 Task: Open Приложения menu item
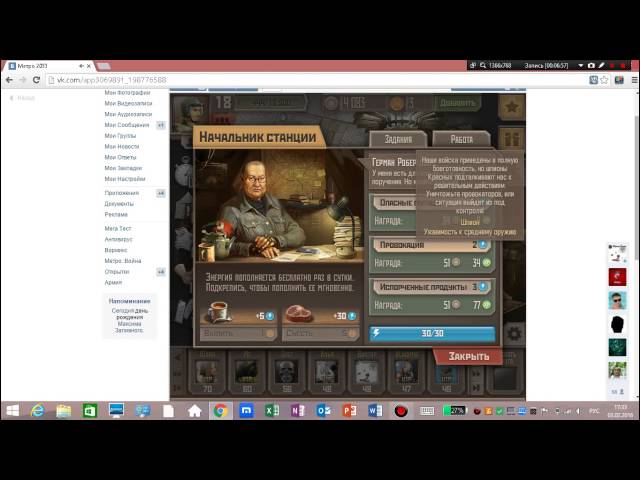tap(122, 193)
